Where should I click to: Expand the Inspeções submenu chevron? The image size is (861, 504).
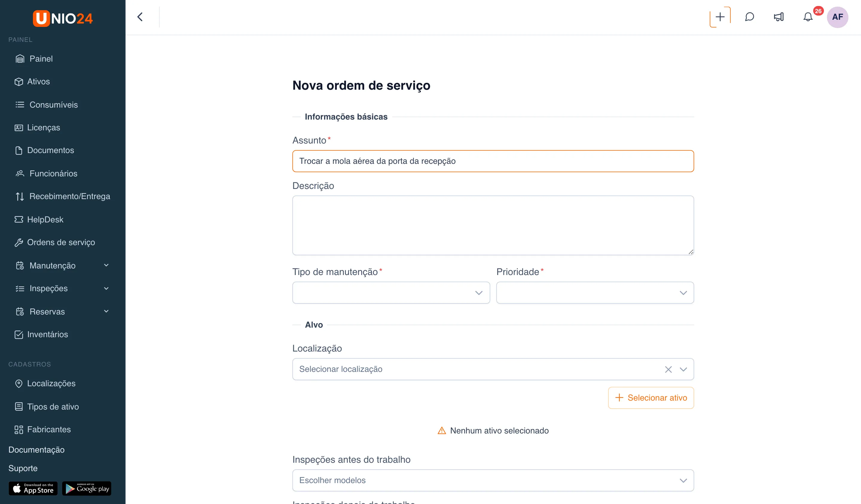[106, 288]
